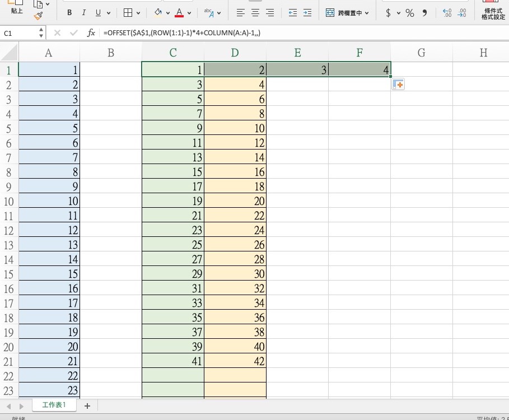Open the borders dropdown arrow
This screenshot has height=420, width=509.
point(138,13)
